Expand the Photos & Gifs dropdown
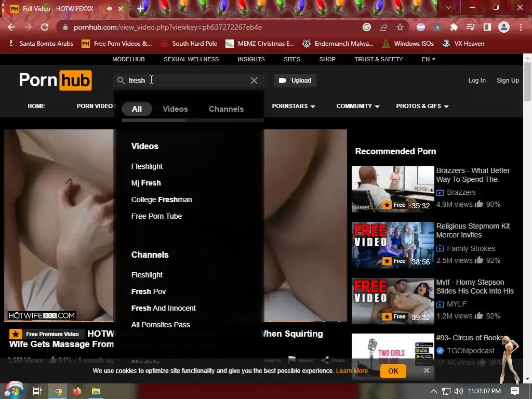The image size is (532, 399). click(422, 106)
